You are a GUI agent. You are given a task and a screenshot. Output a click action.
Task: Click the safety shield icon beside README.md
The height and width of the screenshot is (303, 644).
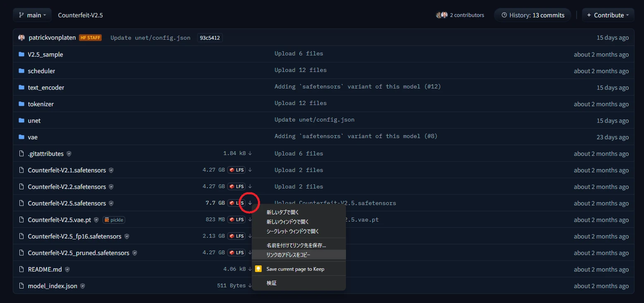point(67,270)
